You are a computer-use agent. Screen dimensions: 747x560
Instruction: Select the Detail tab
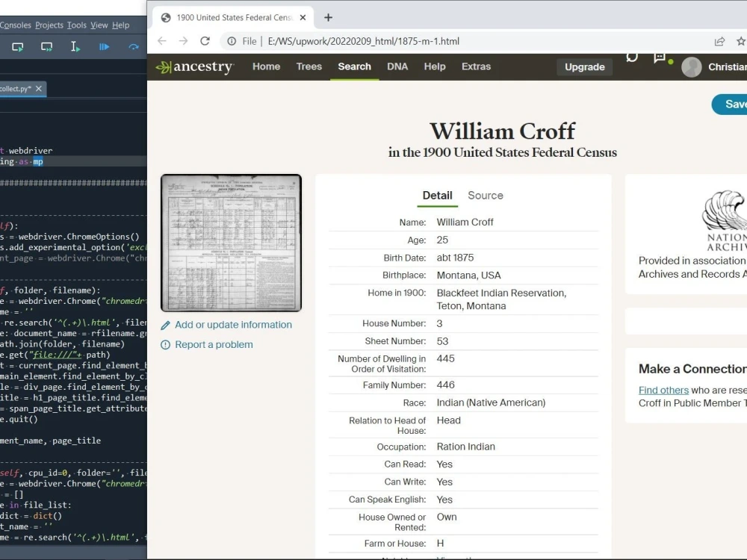[437, 195]
